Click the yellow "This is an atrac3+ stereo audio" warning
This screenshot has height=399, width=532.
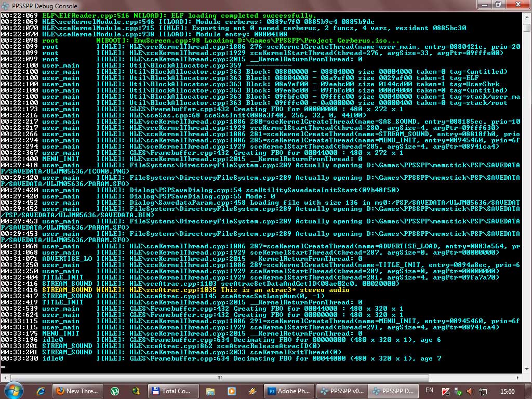tap(175, 290)
